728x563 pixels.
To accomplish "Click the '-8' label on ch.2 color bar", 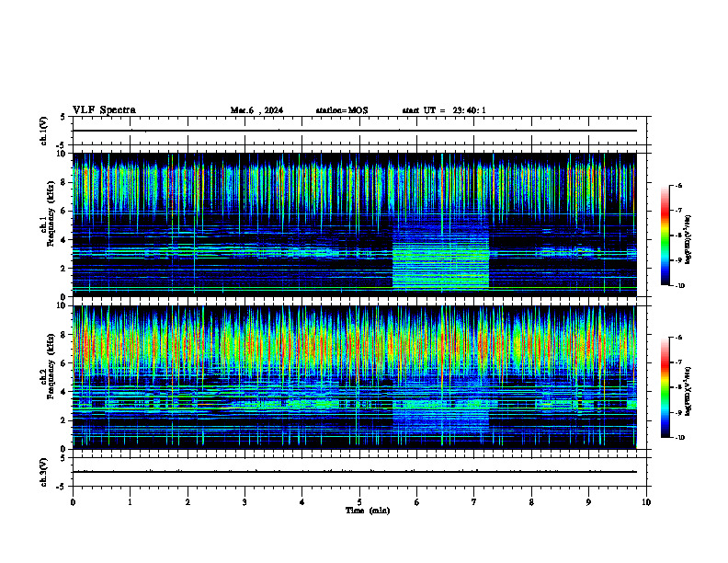I will pyautogui.click(x=678, y=387).
